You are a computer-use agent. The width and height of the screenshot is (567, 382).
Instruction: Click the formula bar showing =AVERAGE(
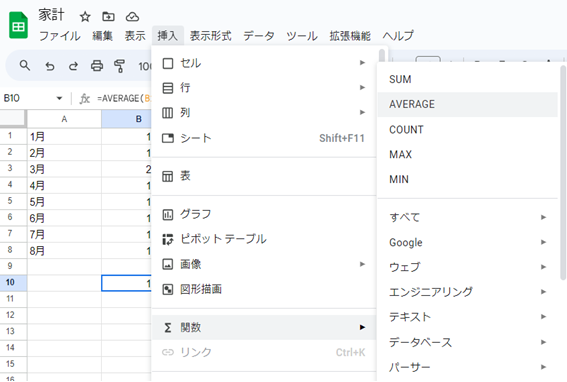(x=124, y=98)
